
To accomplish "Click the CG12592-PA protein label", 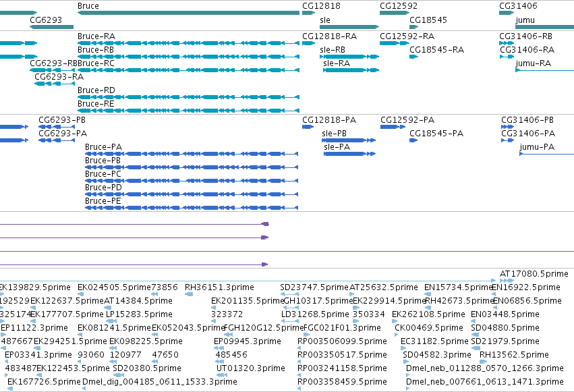I will coord(407,120).
